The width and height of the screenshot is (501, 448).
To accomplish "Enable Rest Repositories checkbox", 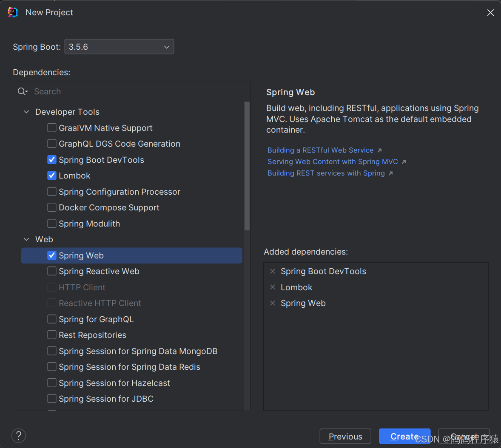I will click(52, 335).
